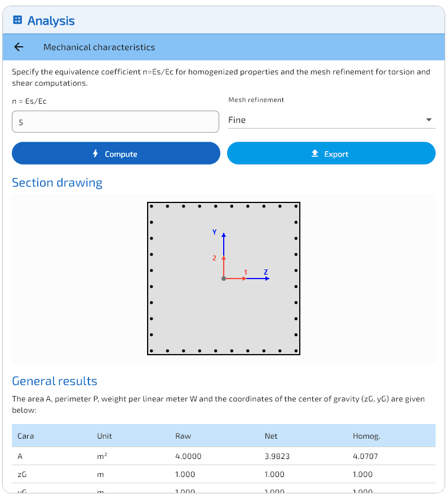Click the Raw column header

coord(183,436)
